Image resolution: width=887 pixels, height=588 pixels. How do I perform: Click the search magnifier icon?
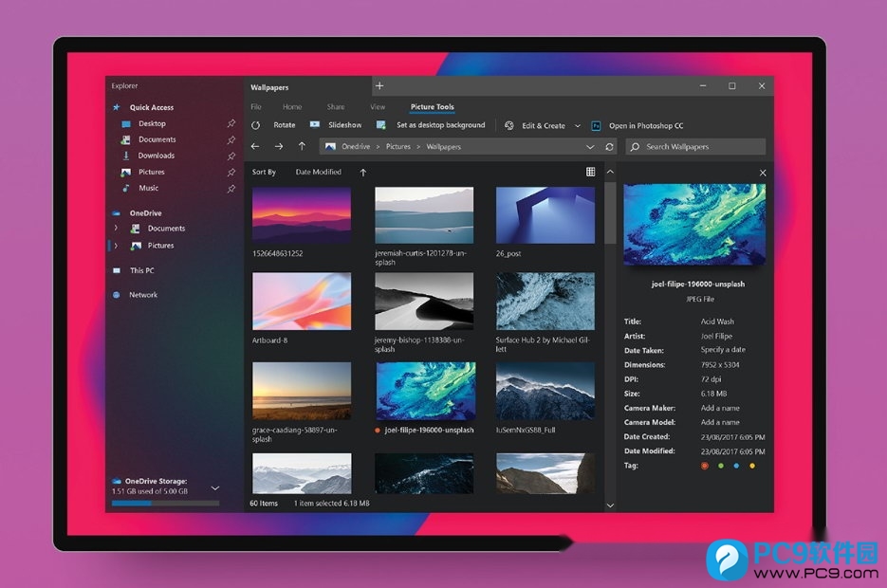635,147
